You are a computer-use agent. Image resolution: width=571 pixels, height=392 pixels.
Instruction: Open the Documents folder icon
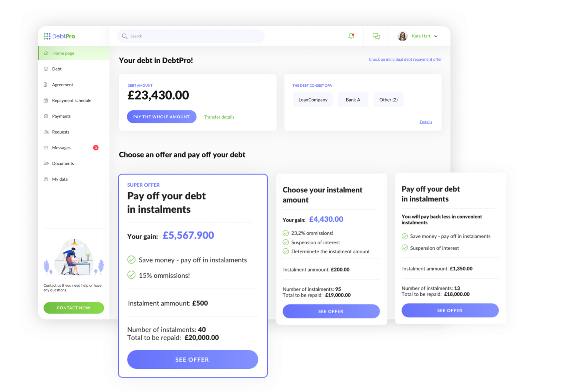coord(46,163)
